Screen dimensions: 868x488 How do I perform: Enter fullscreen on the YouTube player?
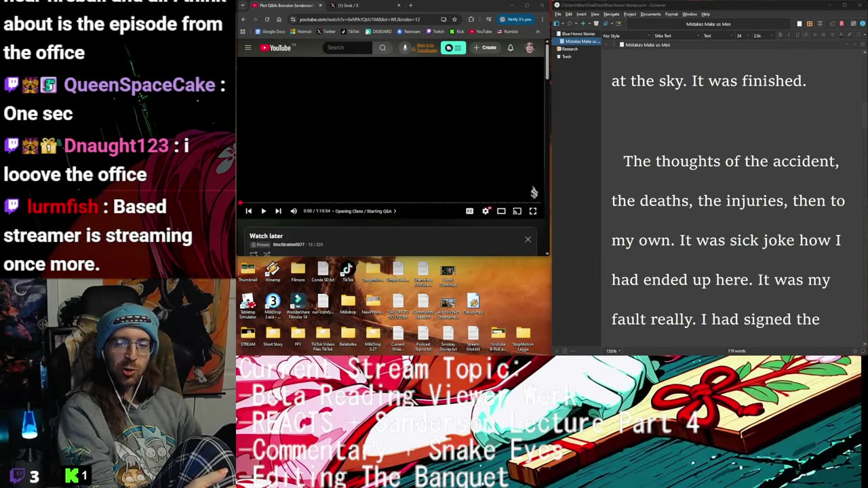coord(533,211)
